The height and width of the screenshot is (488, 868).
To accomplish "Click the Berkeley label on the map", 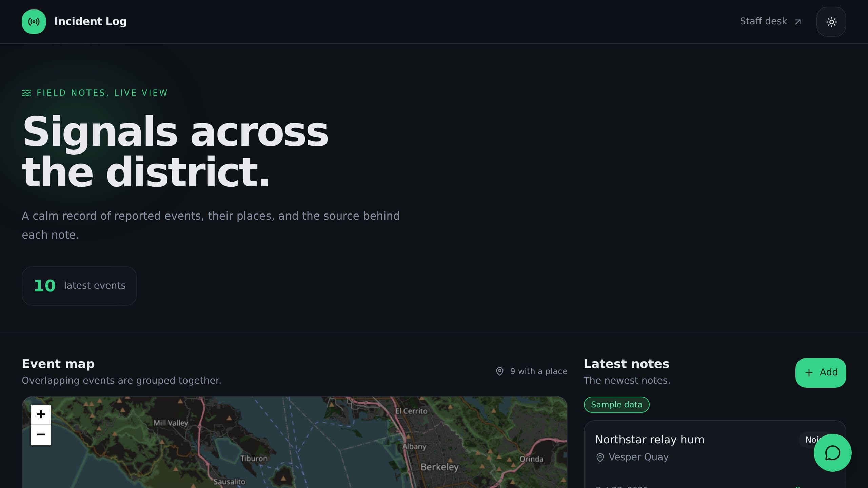I will point(439,467).
